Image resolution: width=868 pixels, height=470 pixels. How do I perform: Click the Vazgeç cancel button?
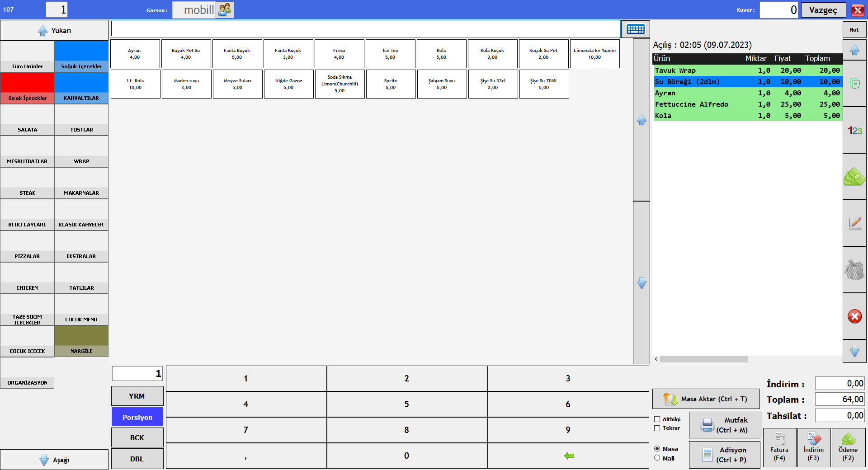823,10
